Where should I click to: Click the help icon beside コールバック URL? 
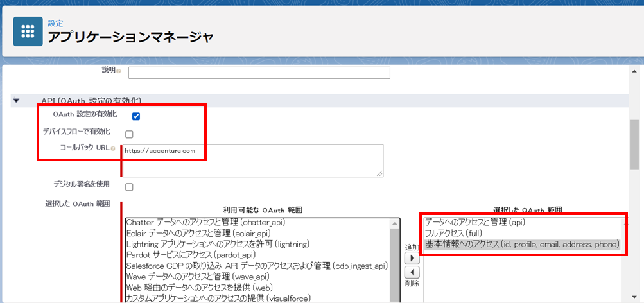point(113,149)
